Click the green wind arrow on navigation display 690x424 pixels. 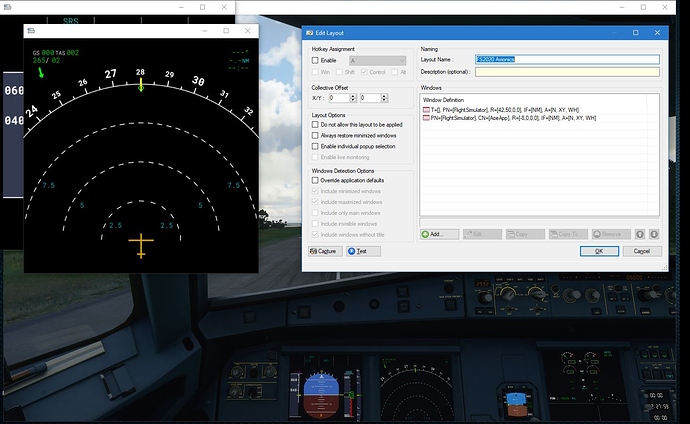41,73
